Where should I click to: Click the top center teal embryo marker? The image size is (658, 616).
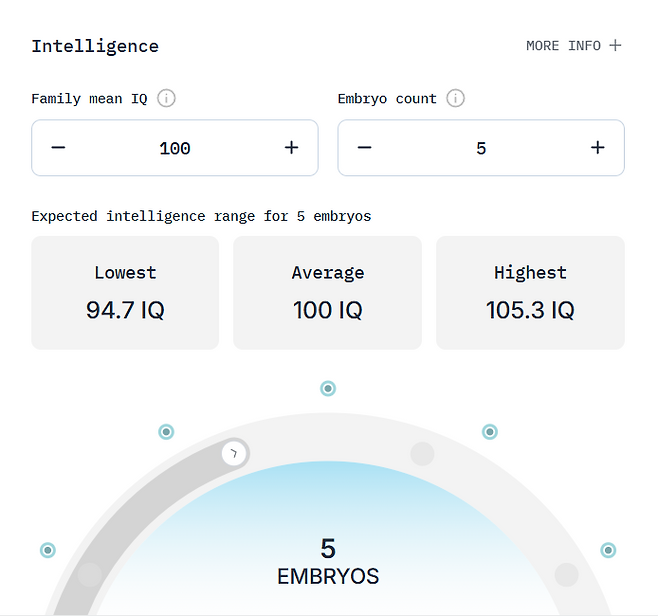pyautogui.click(x=328, y=389)
